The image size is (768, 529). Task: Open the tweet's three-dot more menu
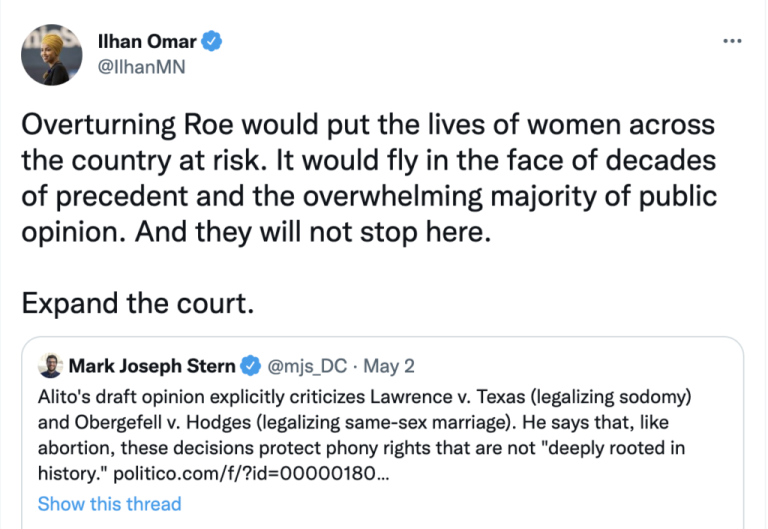point(731,41)
